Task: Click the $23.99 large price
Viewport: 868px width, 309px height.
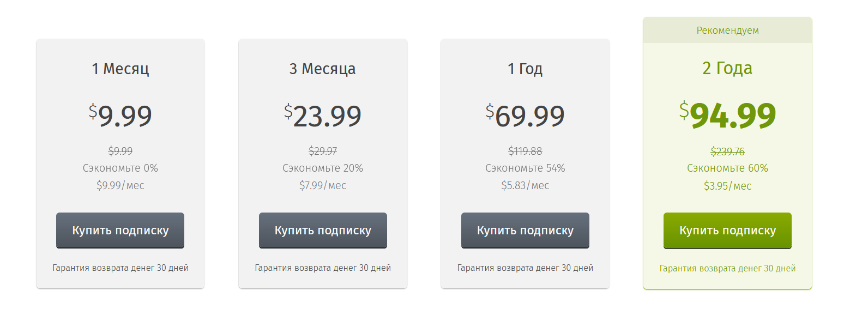Action: coord(323,115)
